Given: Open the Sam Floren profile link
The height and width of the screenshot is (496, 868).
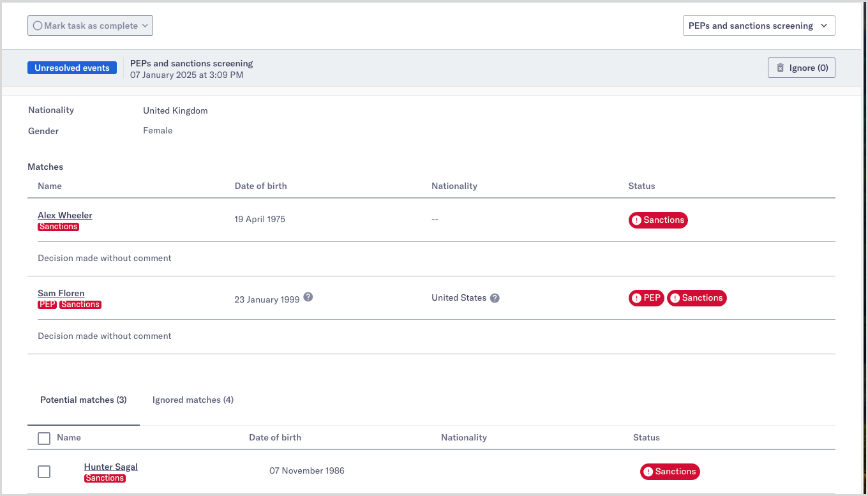Looking at the screenshot, I should pos(61,293).
